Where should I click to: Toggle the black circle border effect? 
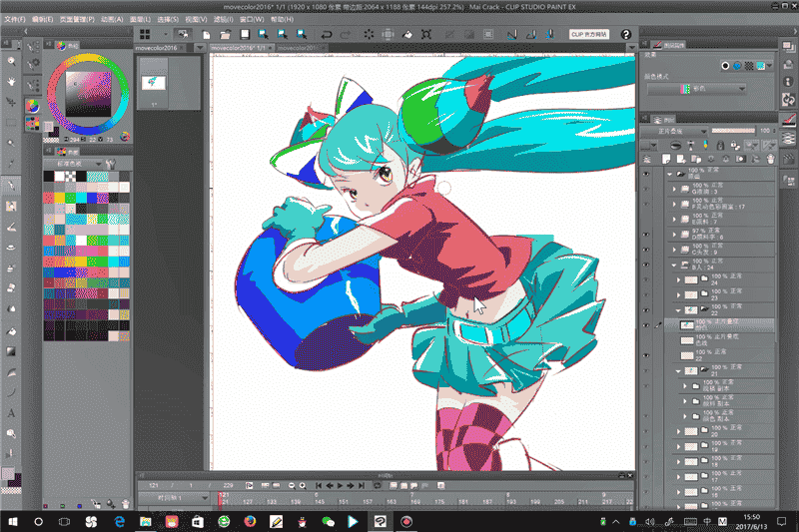[x=725, y=66]
